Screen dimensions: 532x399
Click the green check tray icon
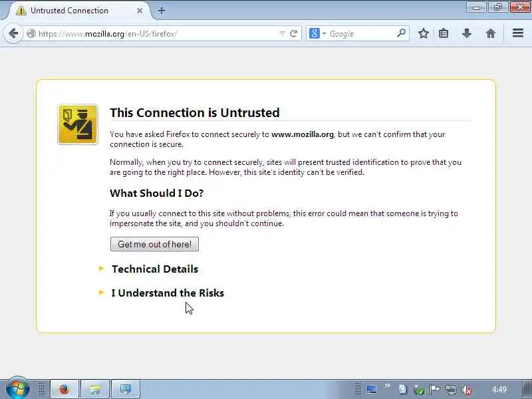coord(419,390)
